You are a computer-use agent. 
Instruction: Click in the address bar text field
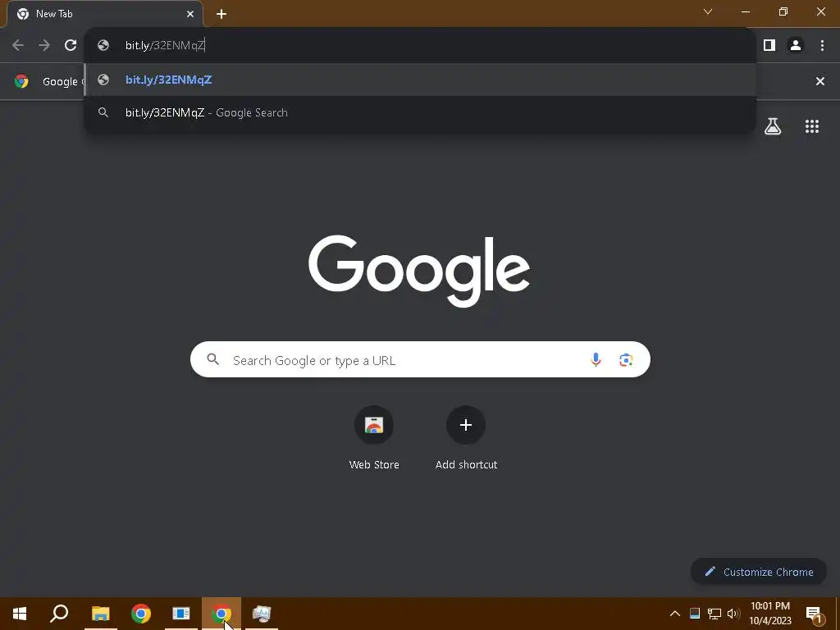[421, 45]
